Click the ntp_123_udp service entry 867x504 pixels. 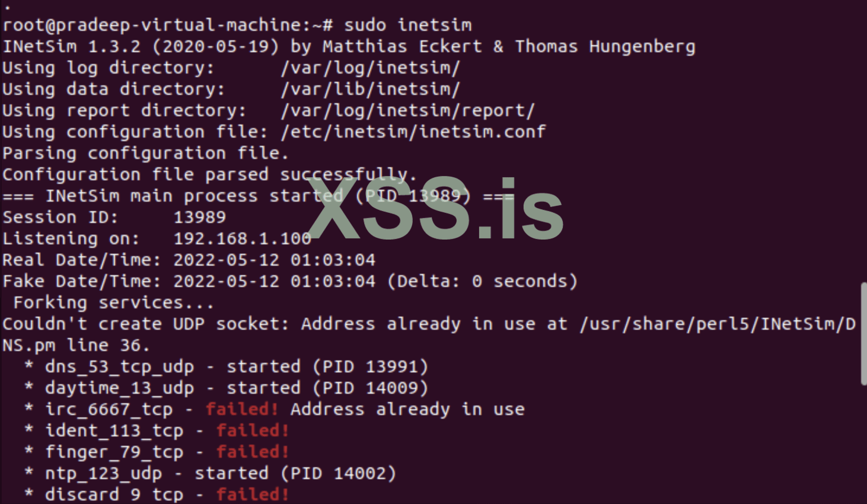pyautogui.click(x=103, y=473)
